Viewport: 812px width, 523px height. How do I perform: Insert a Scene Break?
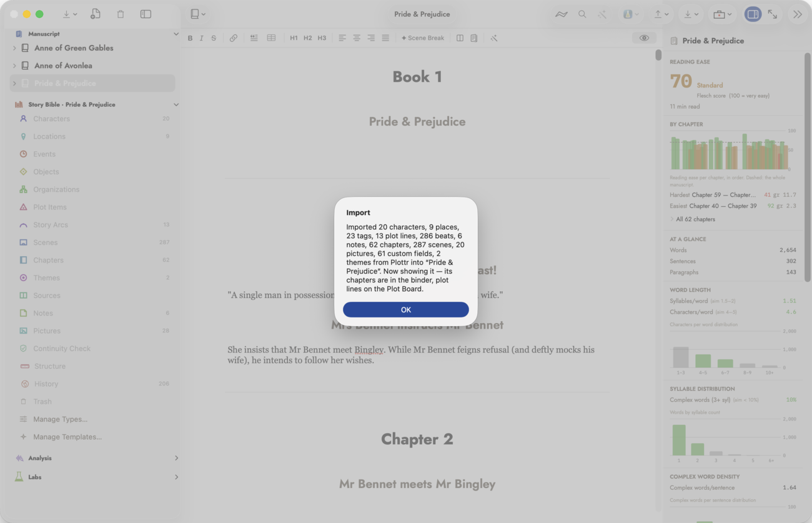423,38
